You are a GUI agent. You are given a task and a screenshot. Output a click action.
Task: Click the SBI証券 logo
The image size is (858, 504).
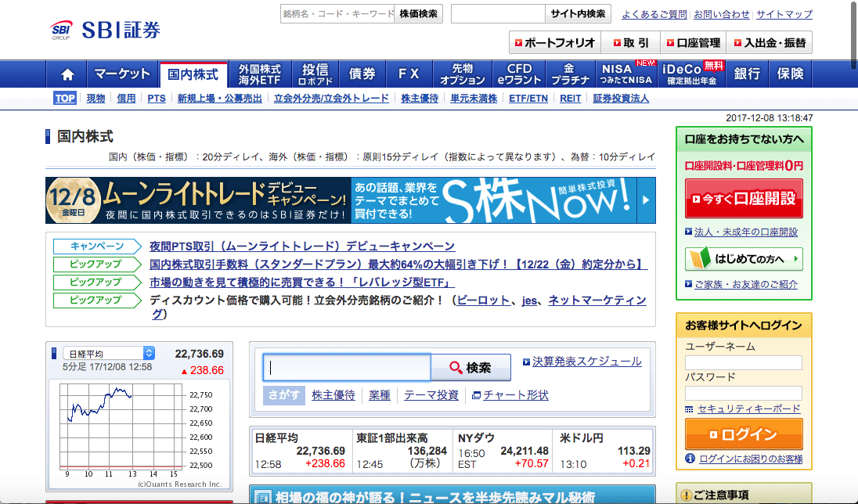pyautogui.click(x=106, y=31)
